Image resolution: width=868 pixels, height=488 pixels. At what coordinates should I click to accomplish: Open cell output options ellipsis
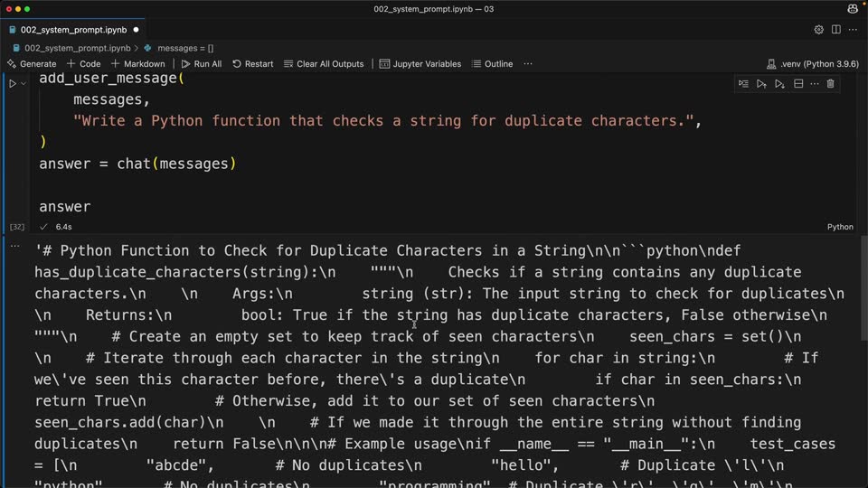tap(15, 246)
